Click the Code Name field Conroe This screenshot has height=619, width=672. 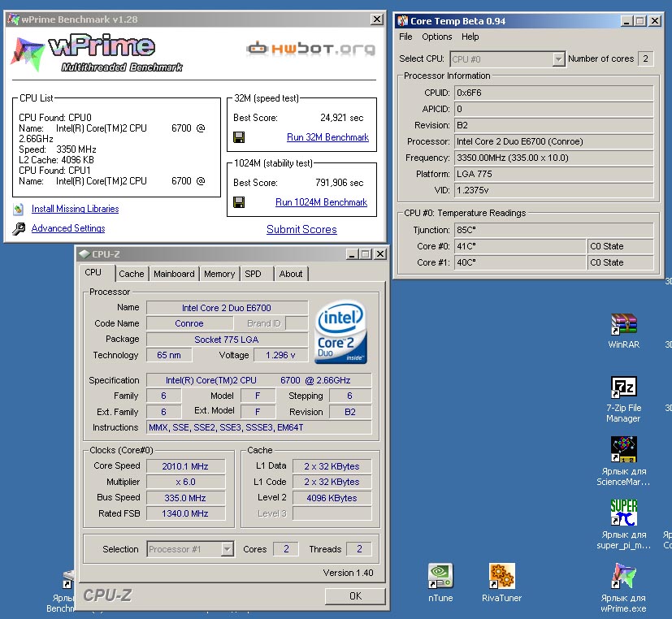pyautogui.click(x=189, y=323)
